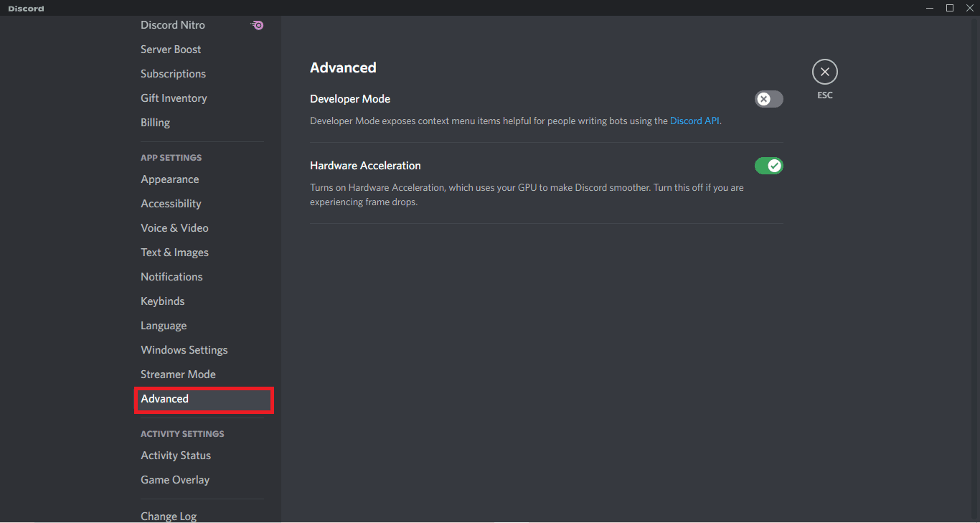Open the Change Log entry
This screenshot has height=523, width=980.
tap(168, 516)
